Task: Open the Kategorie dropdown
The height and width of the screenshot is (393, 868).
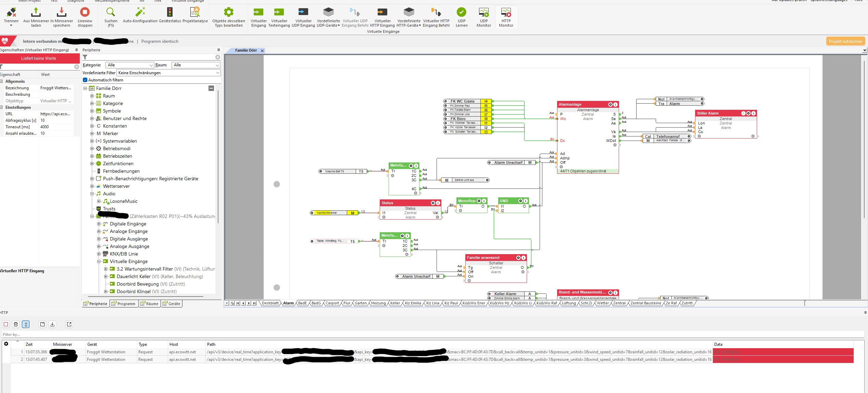Action: [130, 65]
